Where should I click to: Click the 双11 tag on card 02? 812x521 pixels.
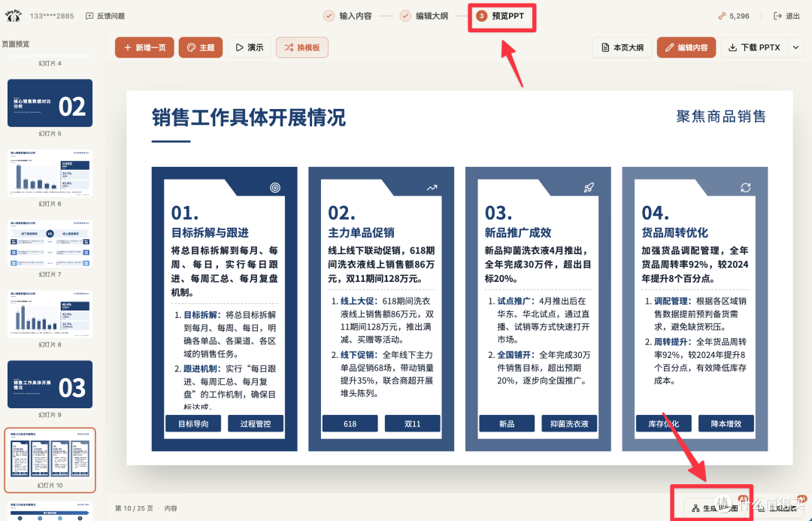(x=412, y=423)
